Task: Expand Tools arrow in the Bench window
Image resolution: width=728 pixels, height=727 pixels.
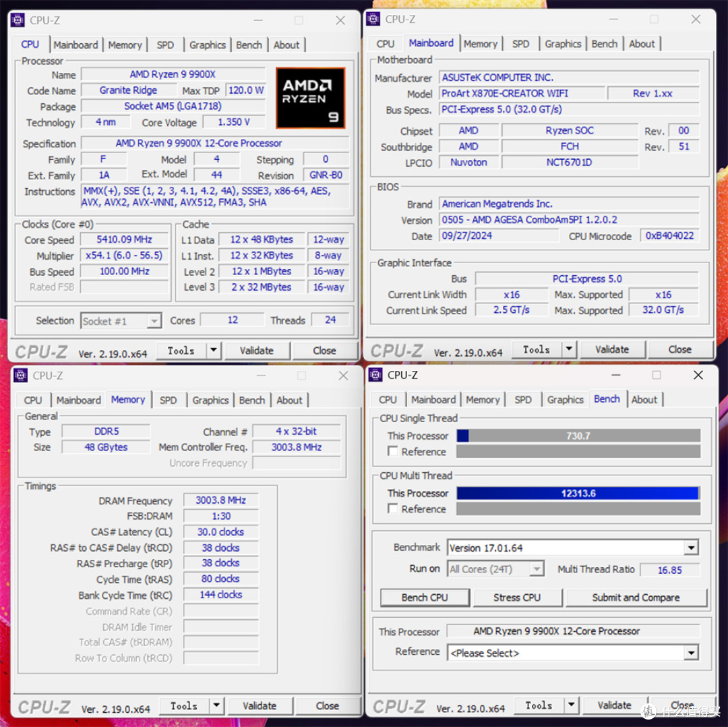Action: [572, 705]
